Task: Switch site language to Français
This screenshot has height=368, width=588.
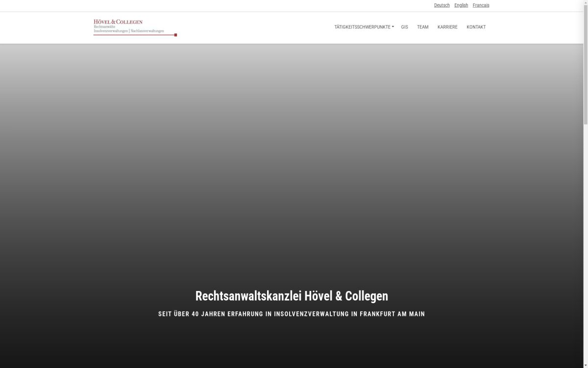Action: [481, 5]
